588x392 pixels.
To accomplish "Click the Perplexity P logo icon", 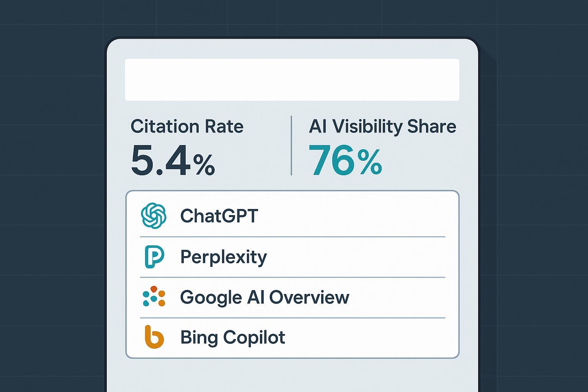I will [x=154, y=257].
